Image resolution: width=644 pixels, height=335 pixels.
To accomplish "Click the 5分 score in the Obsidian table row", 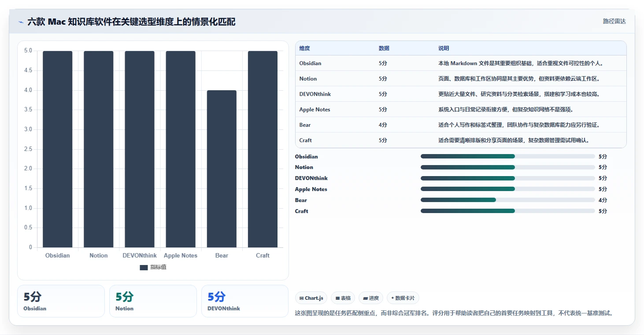I will (383, 63).
